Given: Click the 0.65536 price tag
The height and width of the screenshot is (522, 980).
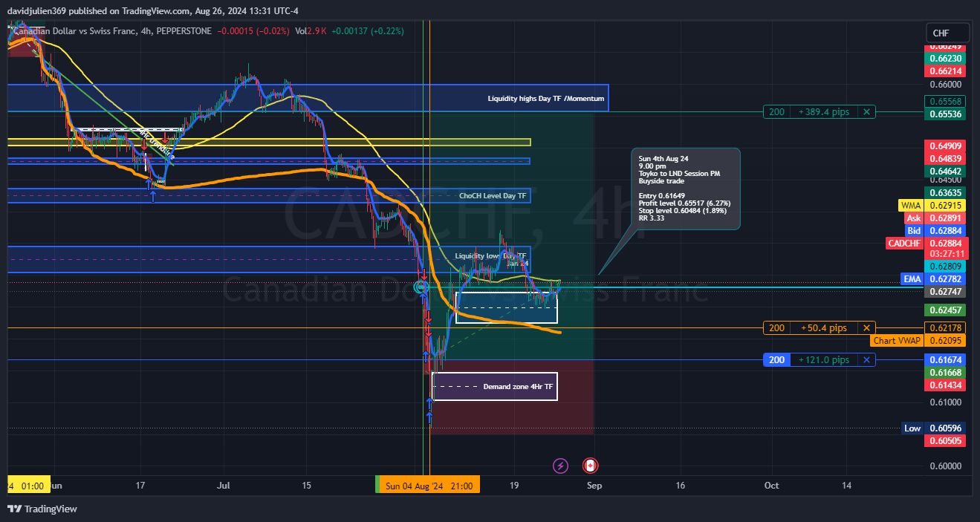Looking at the screenshot, I should [946, 114].
